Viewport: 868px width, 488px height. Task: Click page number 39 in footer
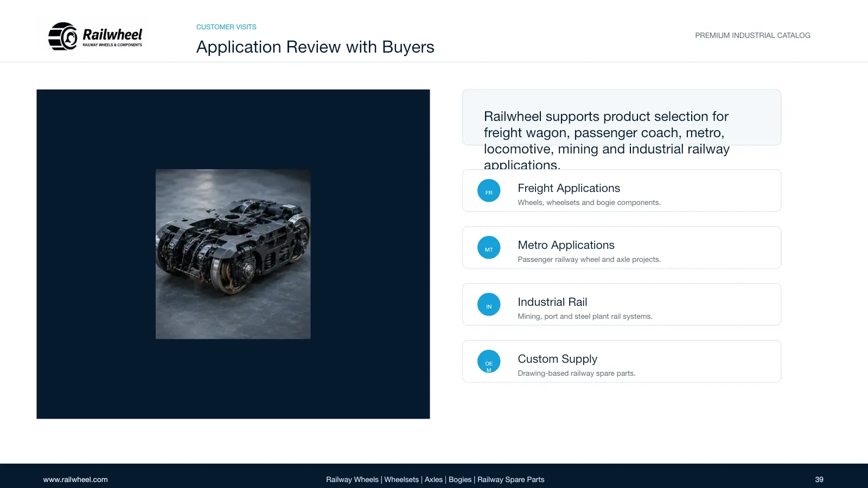[x=819, y=479]
